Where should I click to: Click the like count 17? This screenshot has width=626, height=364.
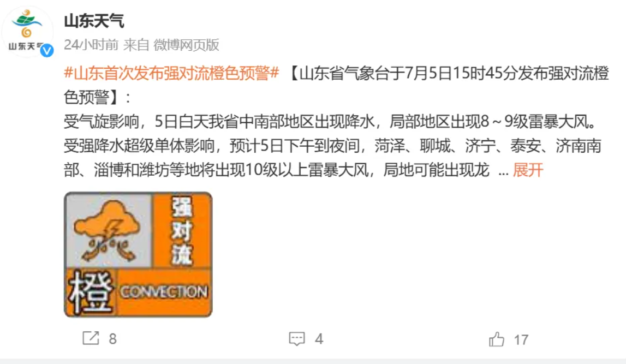click(521, 339)
